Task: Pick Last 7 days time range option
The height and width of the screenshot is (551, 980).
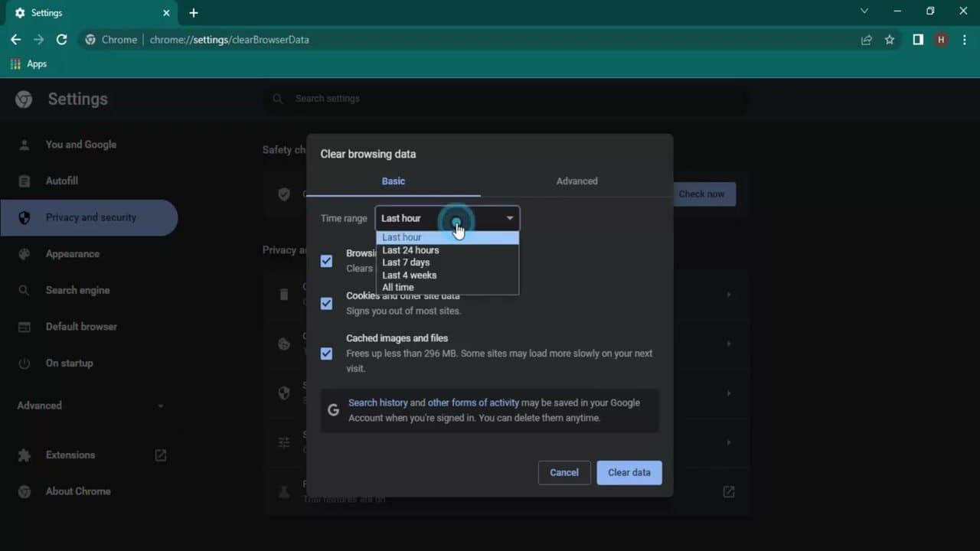Action: (x=406, y=262)
